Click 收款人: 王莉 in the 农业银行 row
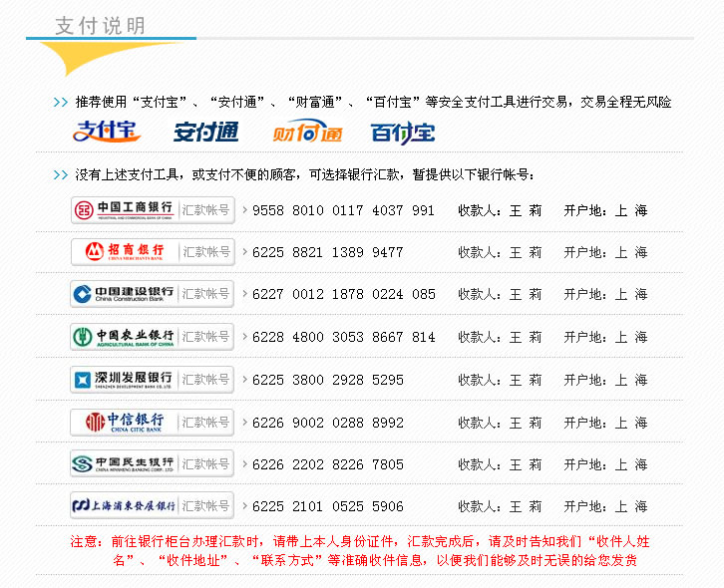This screenshot has width=724, height=588. click(x=500, y=338)
